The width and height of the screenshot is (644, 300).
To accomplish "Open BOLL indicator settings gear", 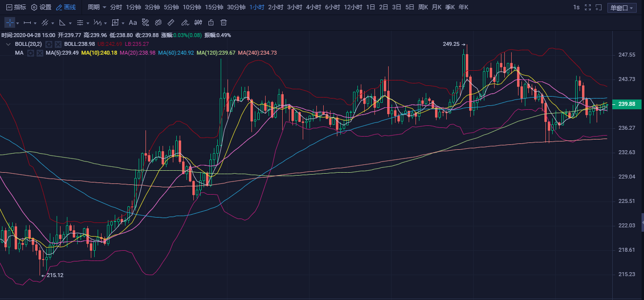I will click(48, 44).
